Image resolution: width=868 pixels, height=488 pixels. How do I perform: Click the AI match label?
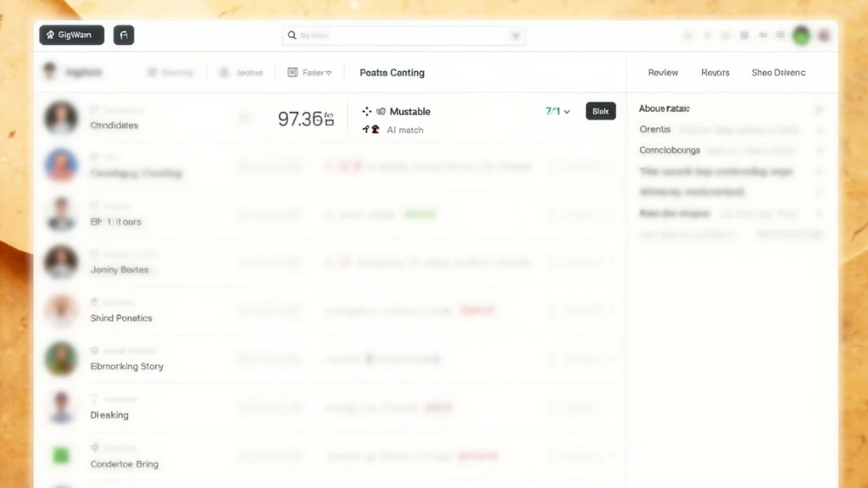404,130
